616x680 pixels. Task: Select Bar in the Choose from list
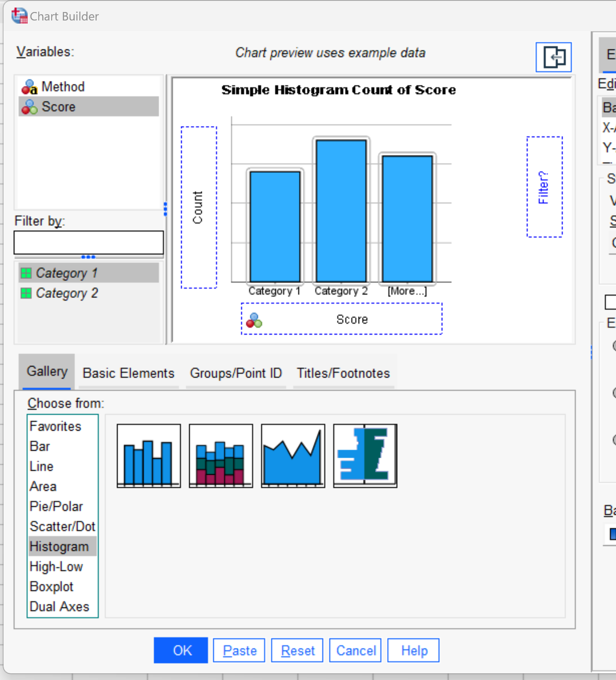coord(40,446)
